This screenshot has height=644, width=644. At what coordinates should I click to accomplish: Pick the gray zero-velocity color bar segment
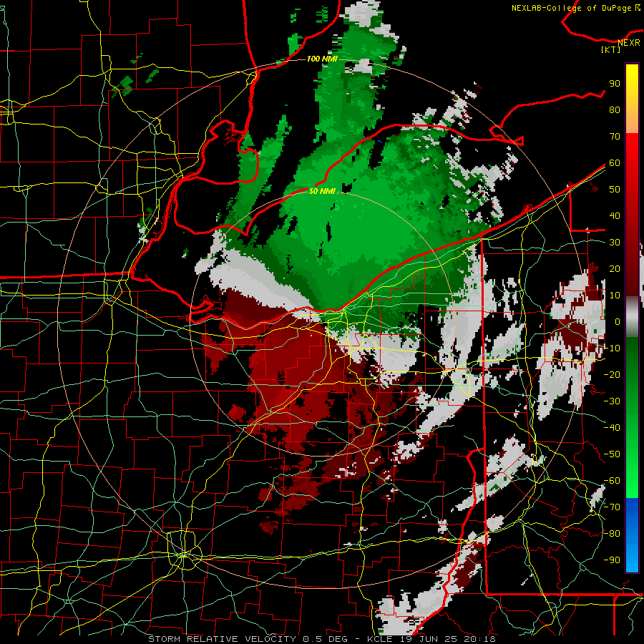pyautogui.click(x=632, y=317)
